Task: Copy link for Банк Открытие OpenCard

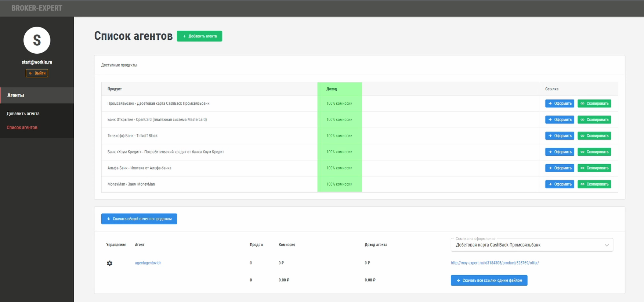Action: click(x=594, y=120)
